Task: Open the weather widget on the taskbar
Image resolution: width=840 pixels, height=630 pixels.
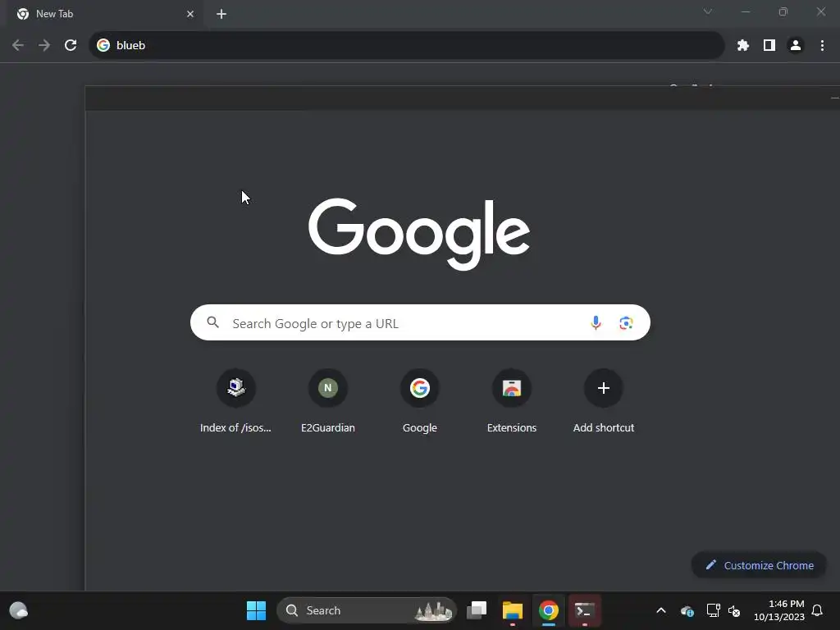Action: [x=19, y=610]
